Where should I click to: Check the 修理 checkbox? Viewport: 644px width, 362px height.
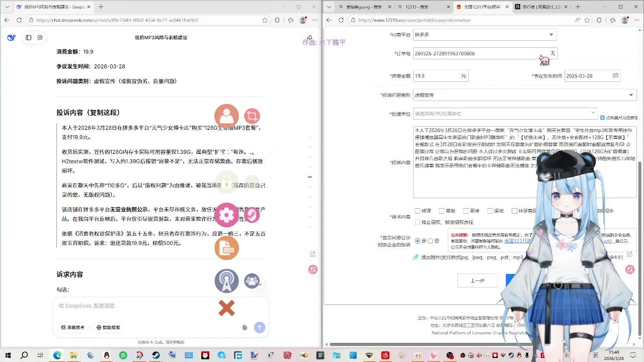[418, 211]
